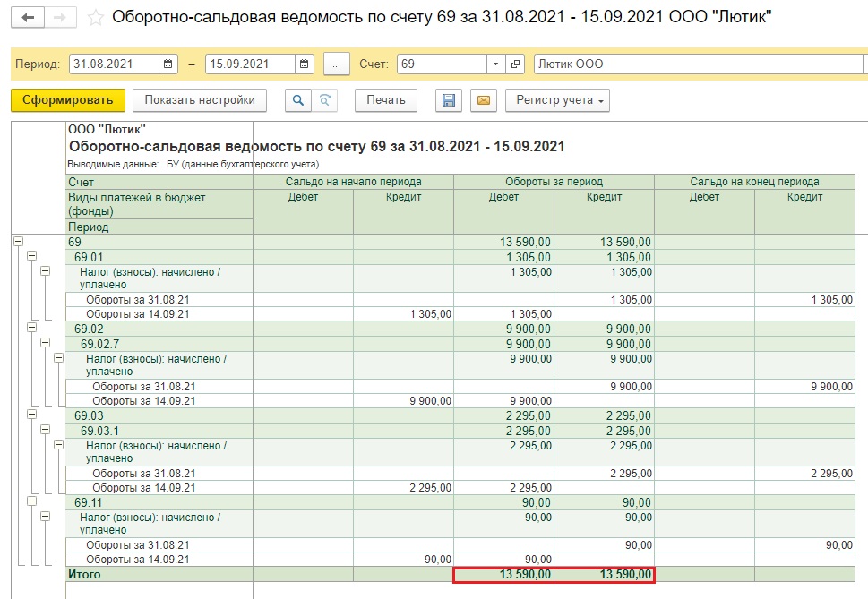Screen dimensions: 868x599
Task: Save the report with the diskette icon
Action: pyautogui.click(x=449, y=100)
